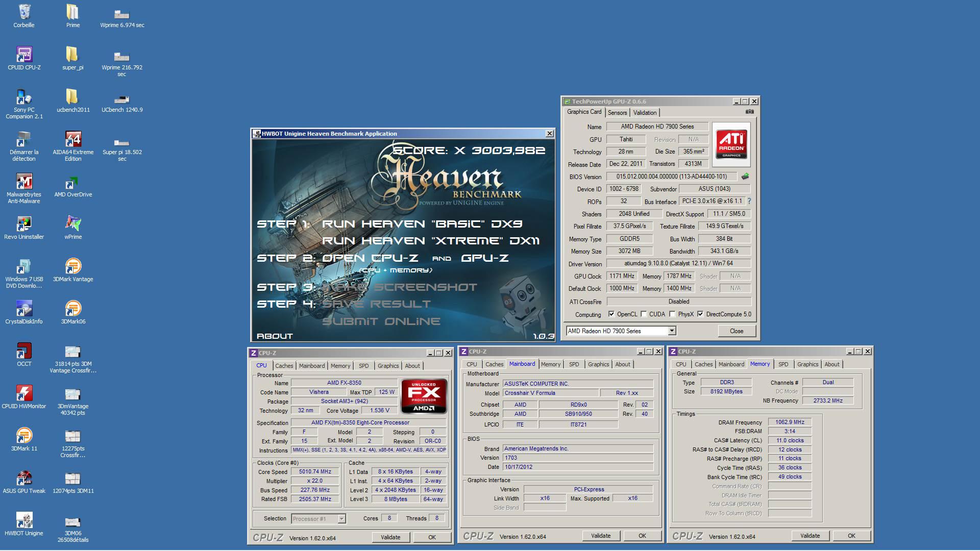Toggle the OpenCL checkbox in GPU-Z

point(611,314)
